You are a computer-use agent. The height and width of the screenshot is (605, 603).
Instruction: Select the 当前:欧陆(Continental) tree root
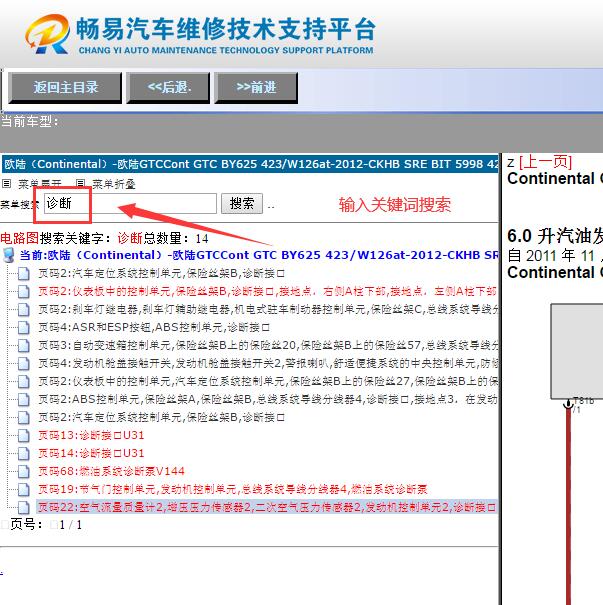click(x=258, y=255)
